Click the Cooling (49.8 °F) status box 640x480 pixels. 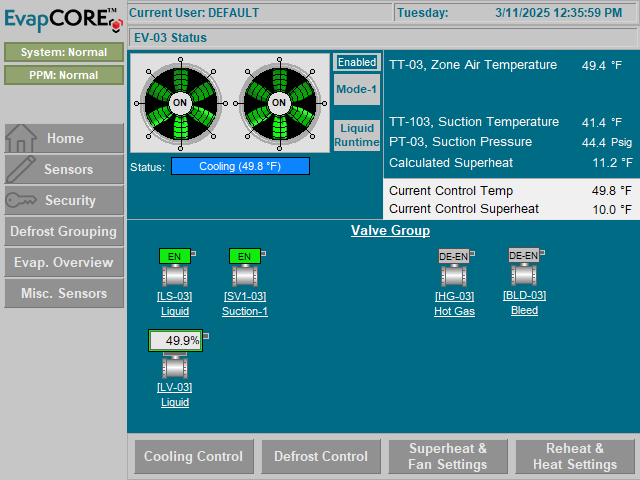(240, 166)
